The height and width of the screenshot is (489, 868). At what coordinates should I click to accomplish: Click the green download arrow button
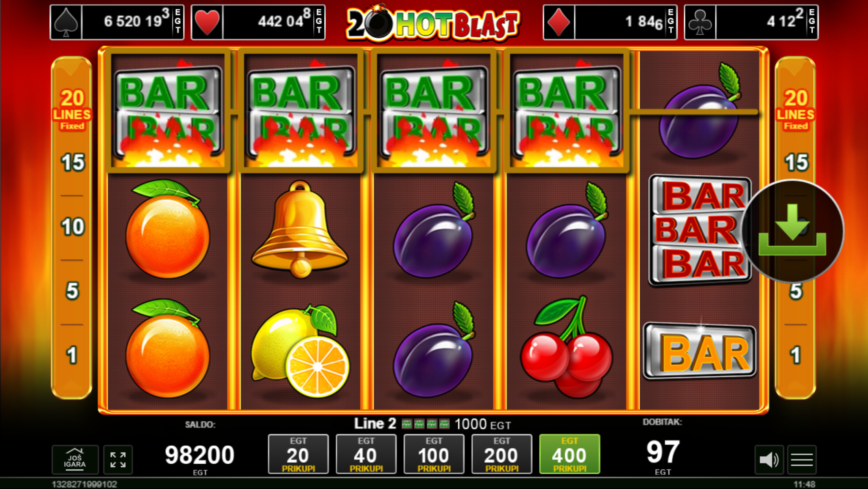click(x=792, y=231)
